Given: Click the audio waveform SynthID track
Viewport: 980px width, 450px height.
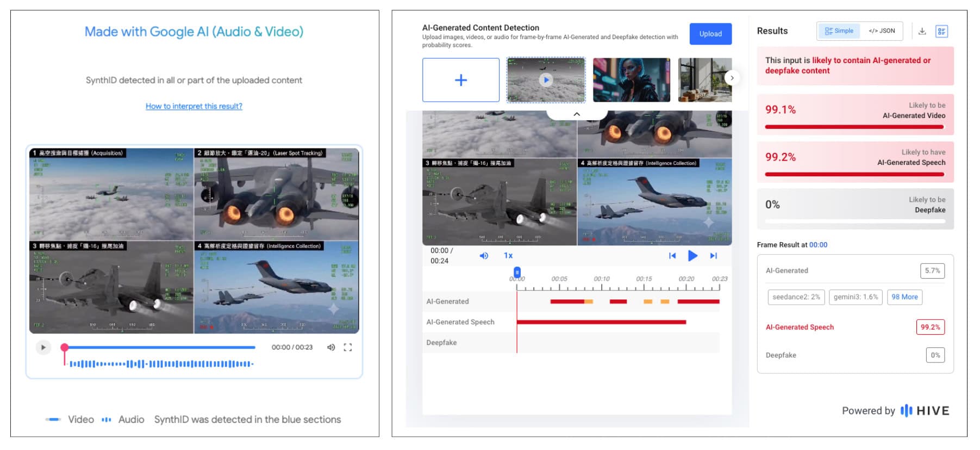Looking at the screenshot, I should (x=162, y=363).
